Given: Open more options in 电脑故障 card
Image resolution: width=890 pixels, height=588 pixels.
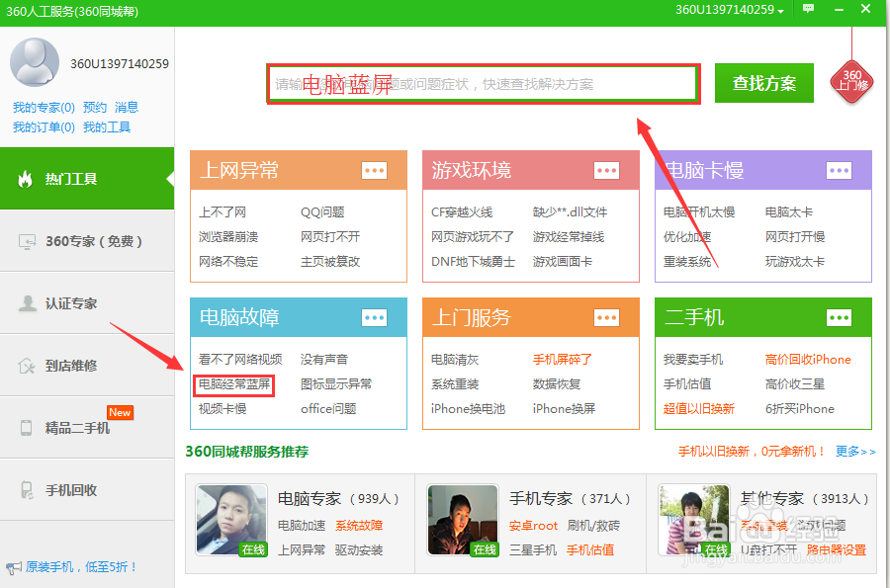Looking at the screenshot, I should 374,317.
